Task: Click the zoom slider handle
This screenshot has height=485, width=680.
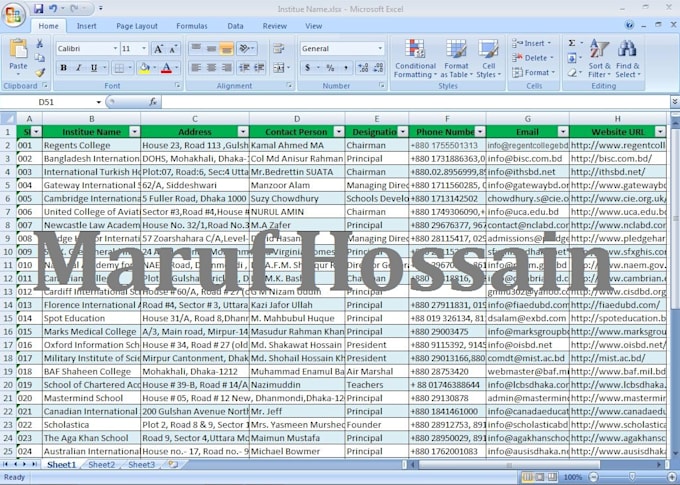Action: point(632,477)
